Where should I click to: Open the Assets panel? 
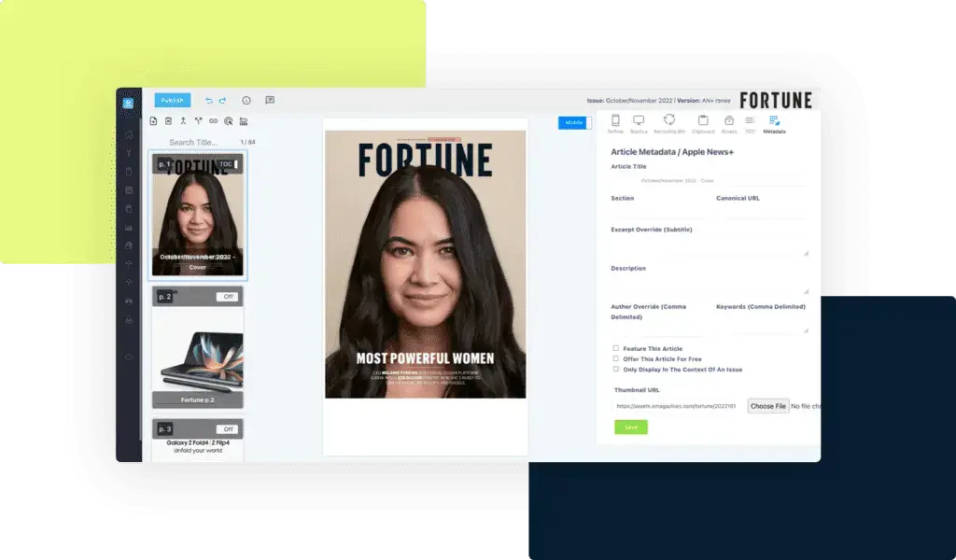click(728, 124)
